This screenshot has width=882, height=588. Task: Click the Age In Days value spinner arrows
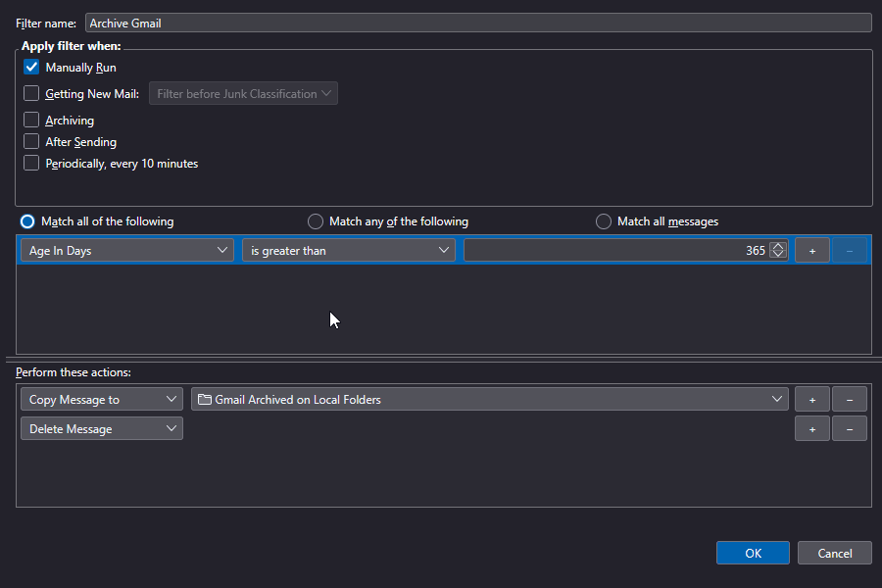click(x=778, y=250)
